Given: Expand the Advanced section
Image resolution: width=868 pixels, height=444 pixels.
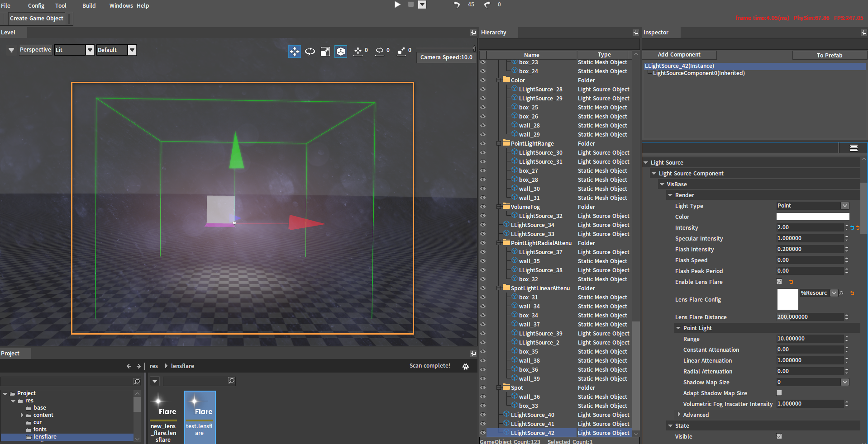Looking at the screenshot, I should pos(679,415).
